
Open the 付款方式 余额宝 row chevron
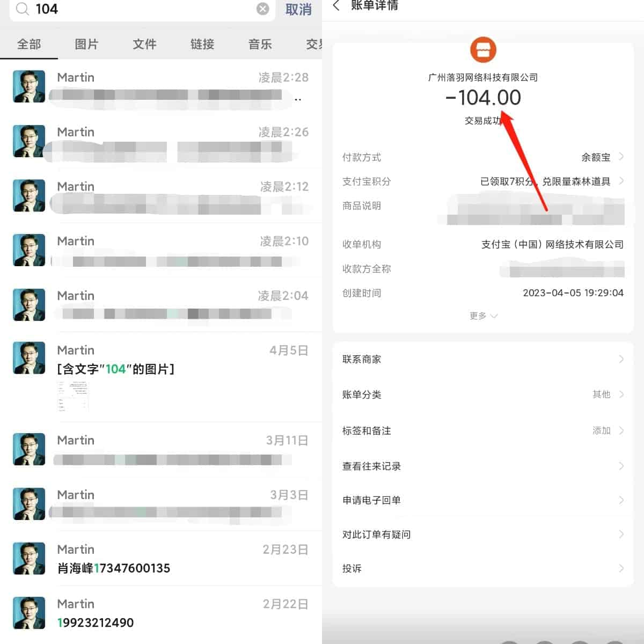point(621,157)
